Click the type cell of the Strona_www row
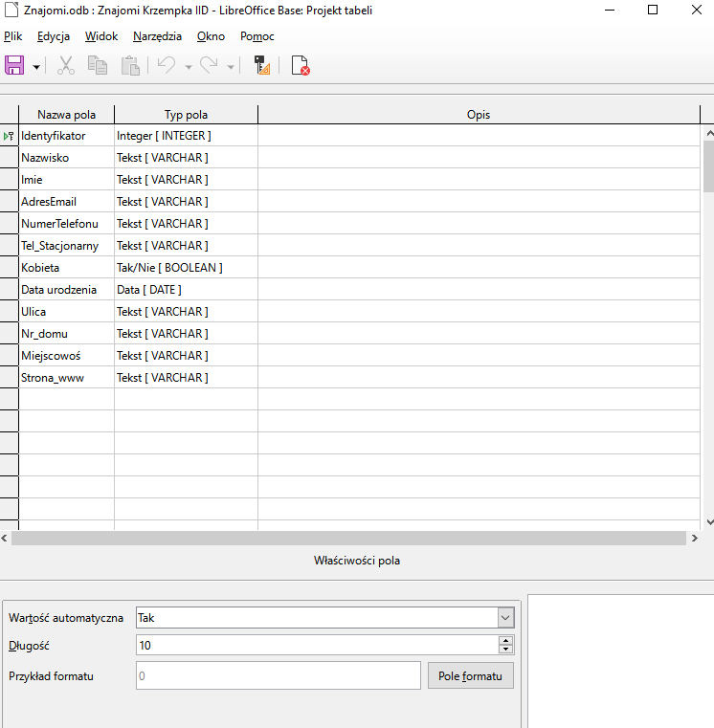714x728 pixels. 186,378
